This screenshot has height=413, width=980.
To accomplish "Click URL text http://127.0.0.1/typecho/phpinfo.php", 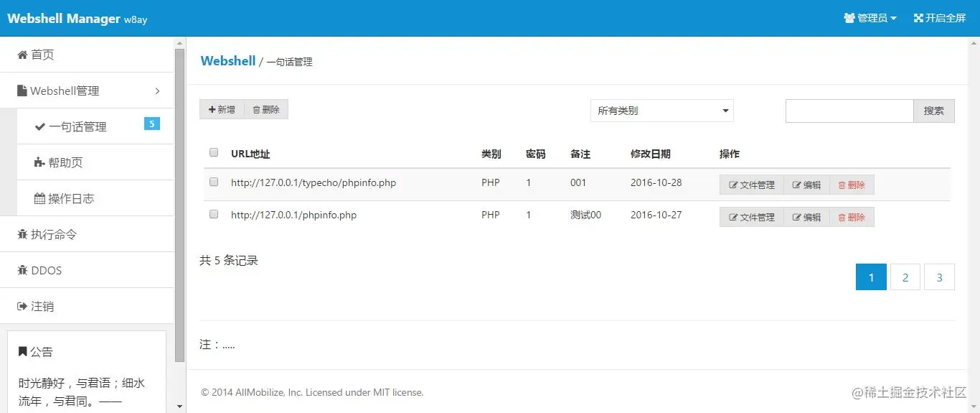I will tap(314, 182).
